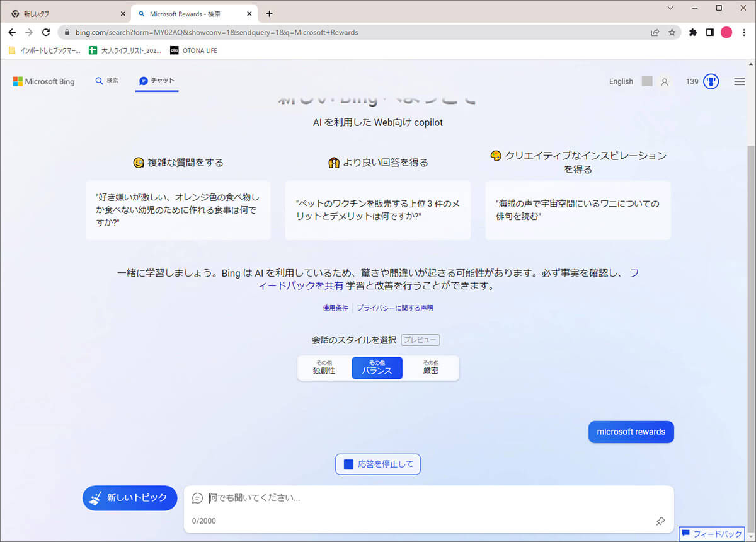Select the 厳密 conversation style
The width and height of the screenshot is (756, 542).
(x=430, y=368)
